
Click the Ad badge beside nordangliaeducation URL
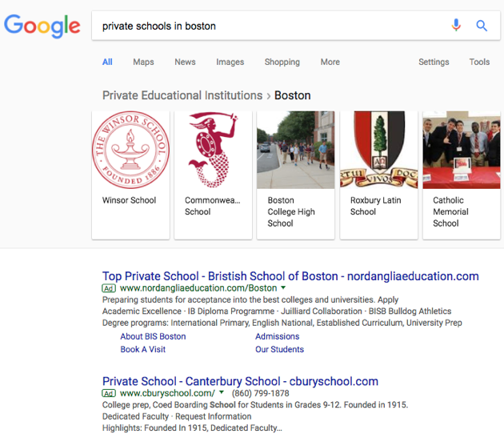[x=109, y=288]
